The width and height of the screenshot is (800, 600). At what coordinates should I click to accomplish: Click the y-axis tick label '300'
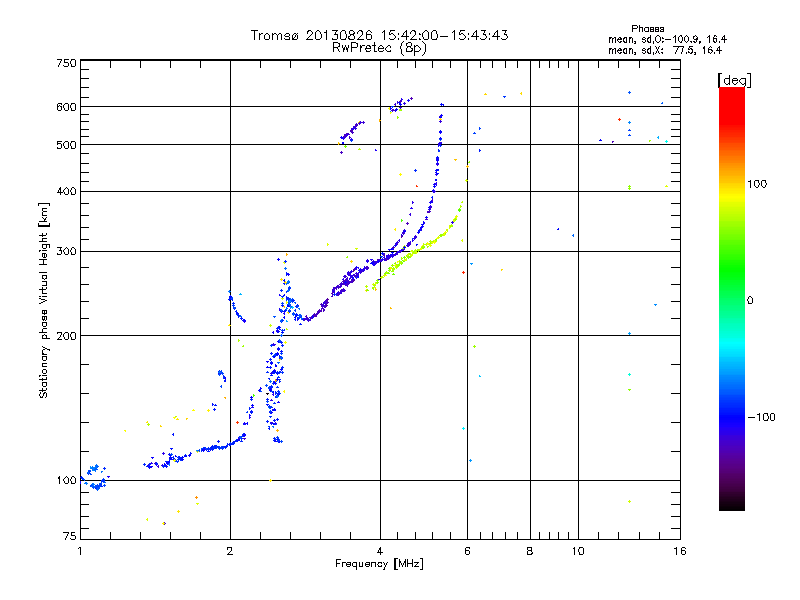click(66, 251)
